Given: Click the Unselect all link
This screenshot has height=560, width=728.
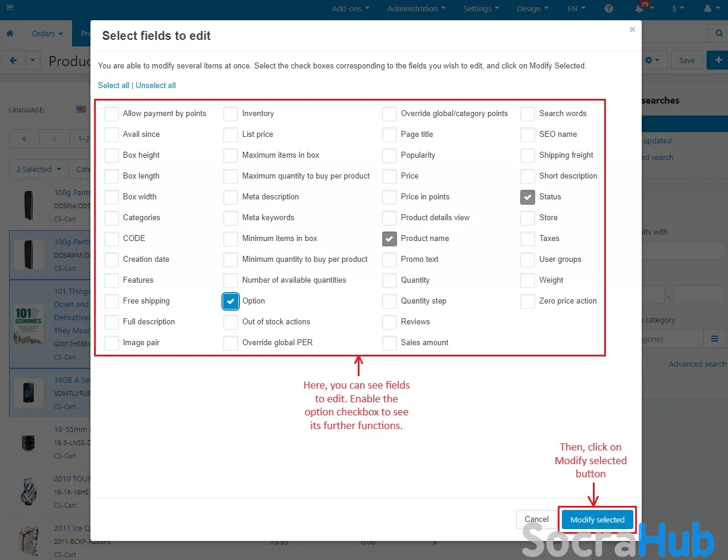Looking at the screenshot, I should coord(156,85).
